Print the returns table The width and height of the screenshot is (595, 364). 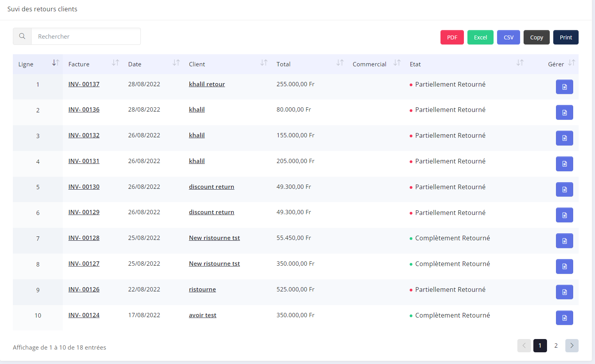point(566,37)
